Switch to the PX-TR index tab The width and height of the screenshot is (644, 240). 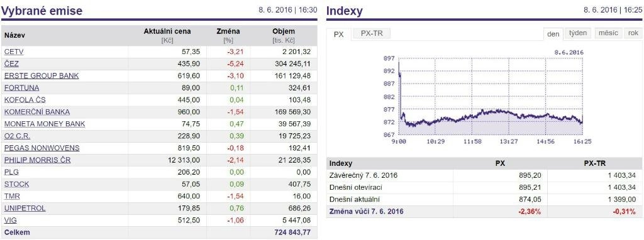click(372, 34)
